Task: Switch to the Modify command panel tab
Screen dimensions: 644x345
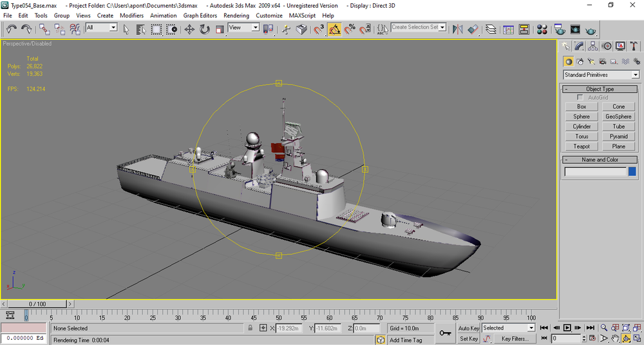Action: 579,46
